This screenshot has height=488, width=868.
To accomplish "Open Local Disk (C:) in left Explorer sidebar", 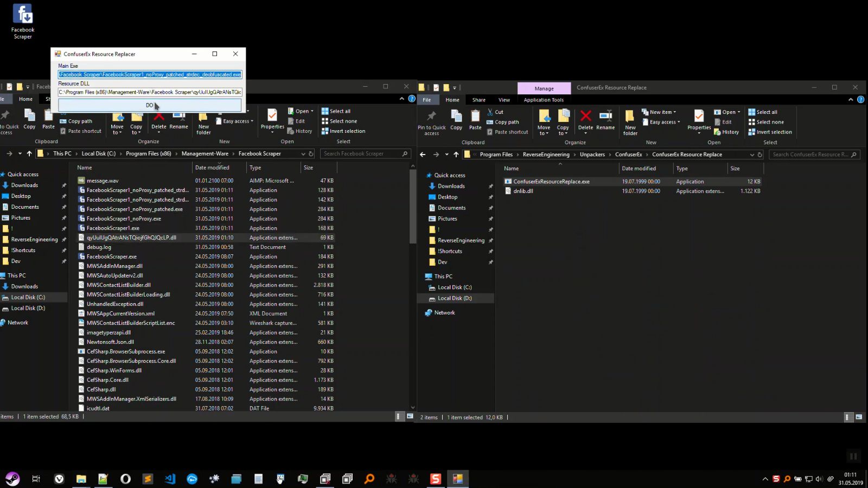I will tap(28, 297).
